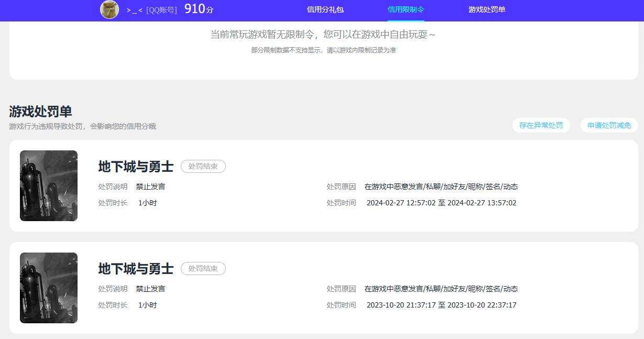The image size is (644, 339).
Task: Click the 当前常玩游戏暂无限制令 notice text
Action: point(323,35)
